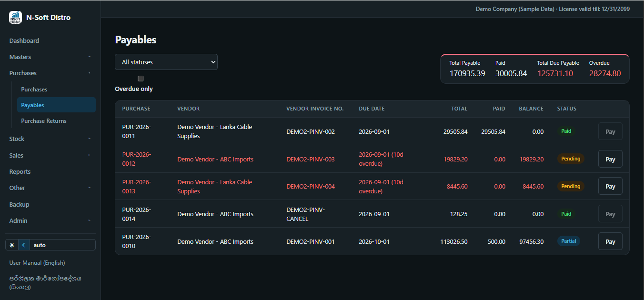This screenshot has width=644, height=300.
Task: Click the PAID column header
Action: pos(499,109)
